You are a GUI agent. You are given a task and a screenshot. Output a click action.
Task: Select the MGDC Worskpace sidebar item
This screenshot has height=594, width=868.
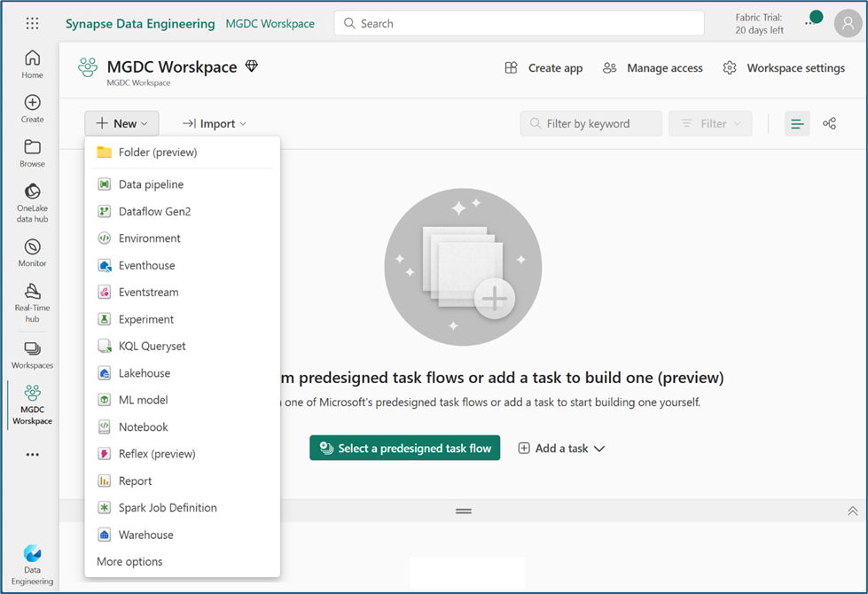click(x=32, y=404)
